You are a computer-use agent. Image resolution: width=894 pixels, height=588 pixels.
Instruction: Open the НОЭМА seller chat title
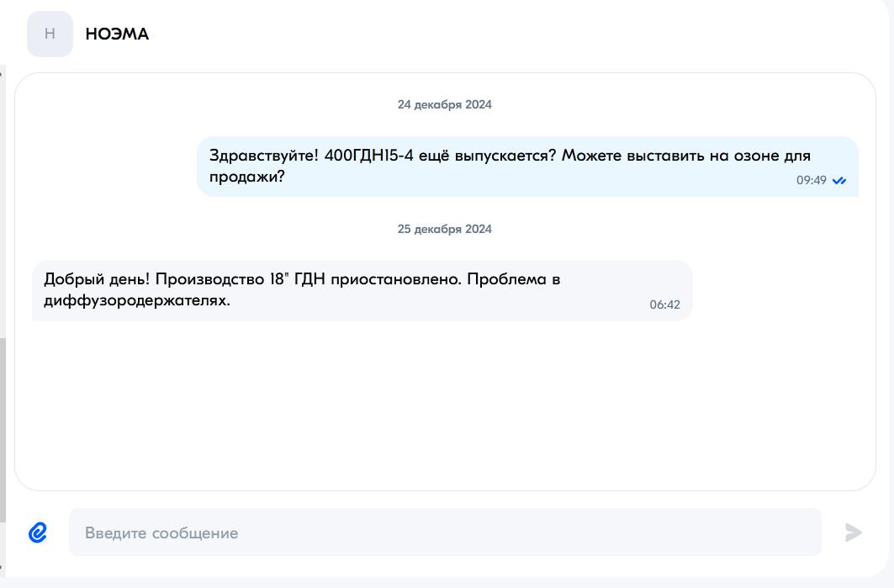click(117, 34)
